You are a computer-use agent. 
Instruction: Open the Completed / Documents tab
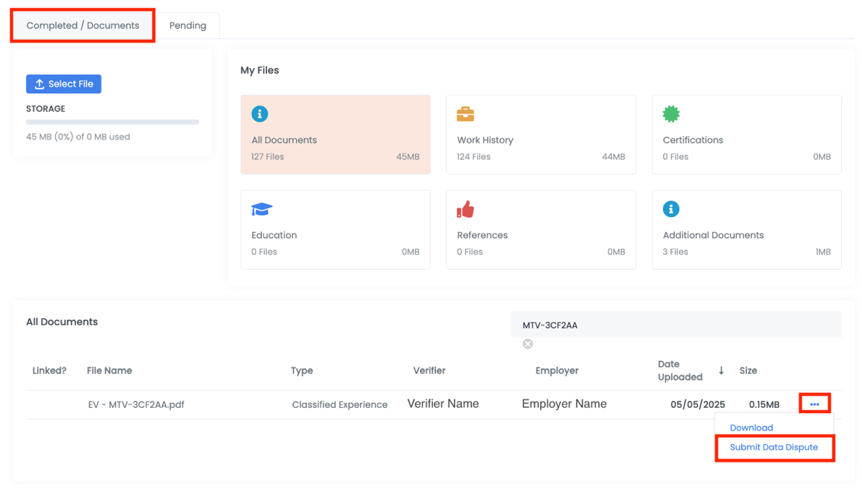point(83,25)
